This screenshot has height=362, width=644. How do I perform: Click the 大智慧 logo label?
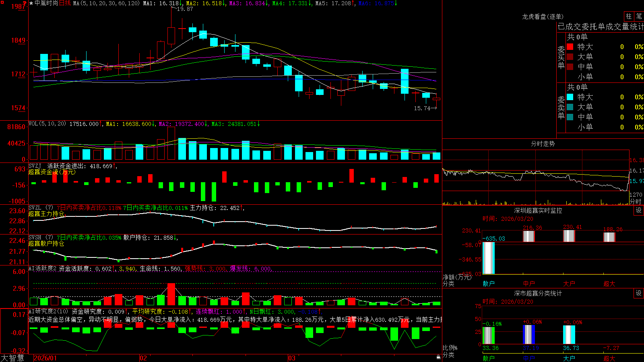coord(12,358)
